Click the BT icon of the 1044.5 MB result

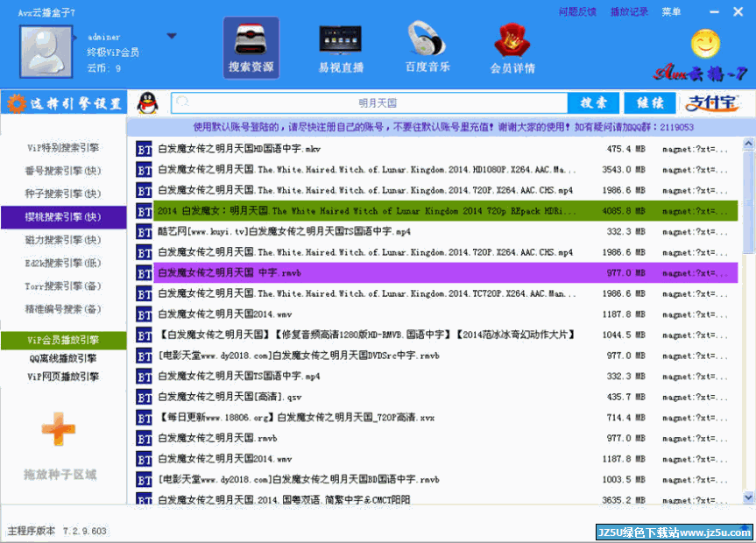point(144,335)
